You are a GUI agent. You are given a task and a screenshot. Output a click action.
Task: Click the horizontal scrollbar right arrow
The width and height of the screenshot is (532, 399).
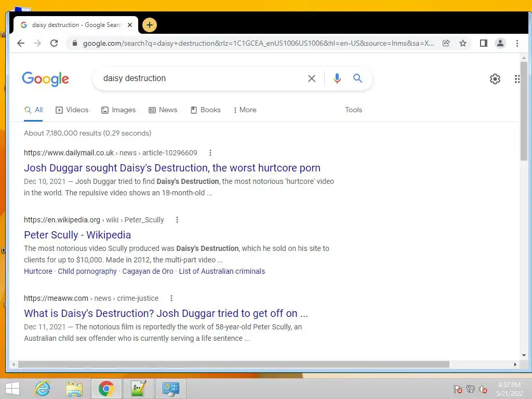pos(515,364)
